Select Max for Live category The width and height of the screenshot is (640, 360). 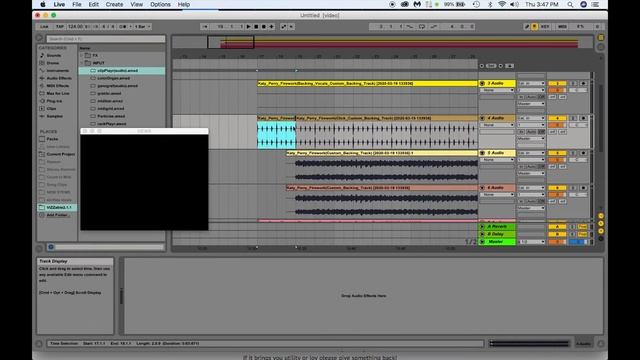(x=58, y=93)
